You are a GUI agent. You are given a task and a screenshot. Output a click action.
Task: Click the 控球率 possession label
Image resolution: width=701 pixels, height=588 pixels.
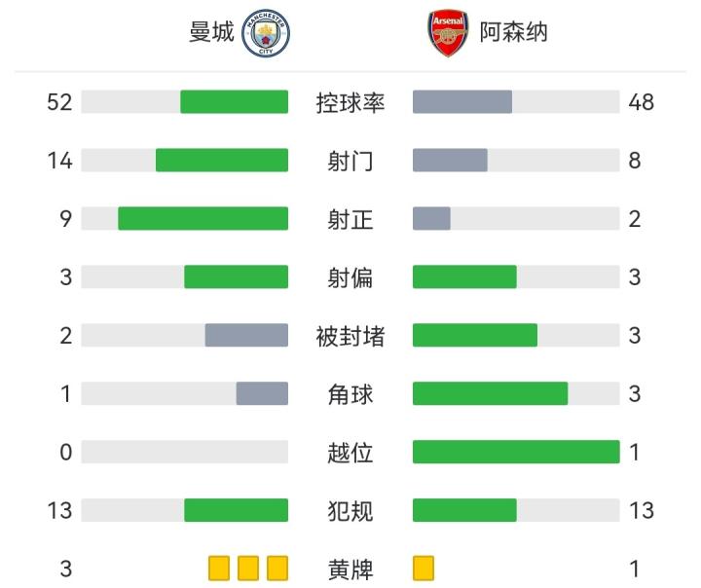(x=350, y=102)
